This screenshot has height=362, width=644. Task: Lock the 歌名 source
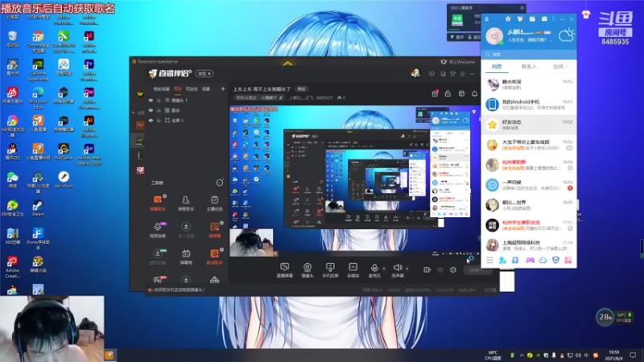click(x=159, y=110)
